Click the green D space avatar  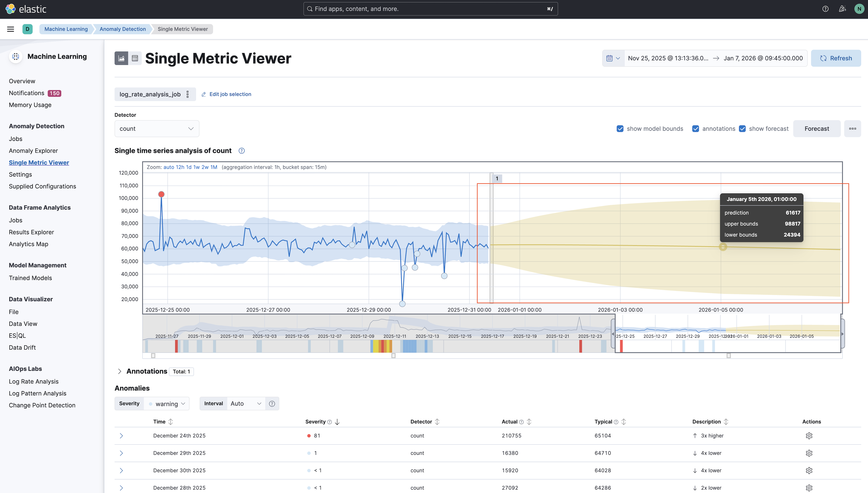27,29
